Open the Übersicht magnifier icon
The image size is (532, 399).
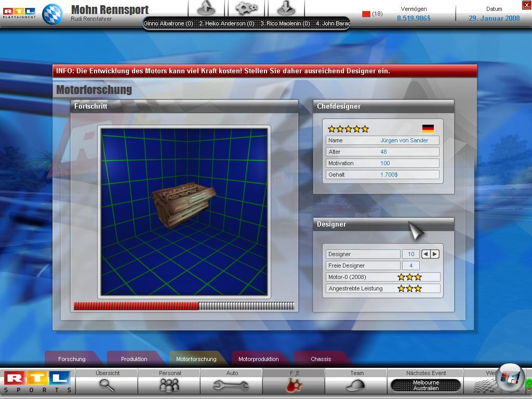[x=107, y=385]
